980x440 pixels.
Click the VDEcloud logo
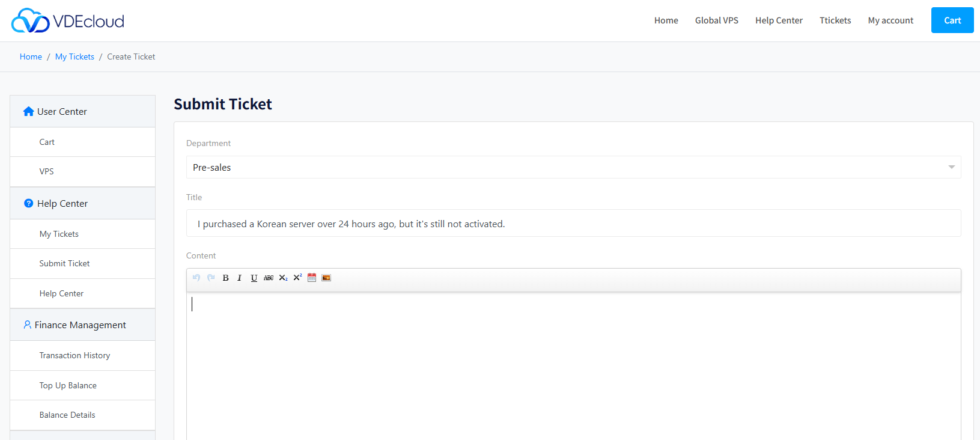tap(68, 21)
